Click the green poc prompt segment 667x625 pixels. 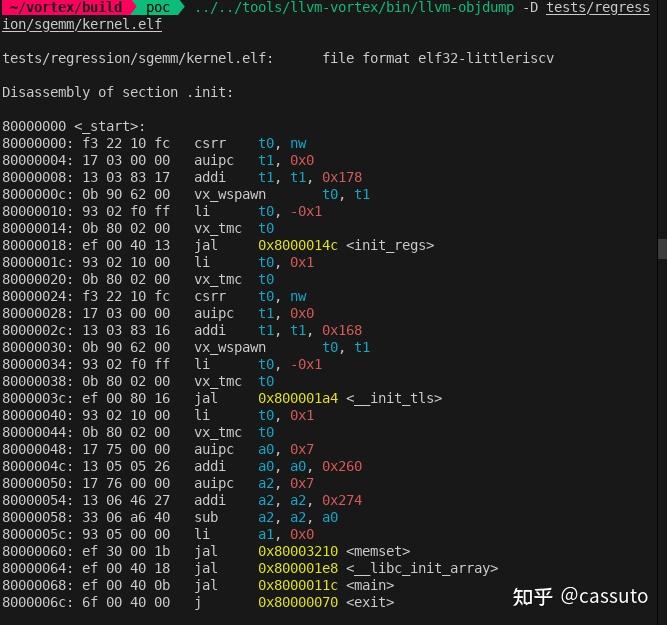pos(158,8)
